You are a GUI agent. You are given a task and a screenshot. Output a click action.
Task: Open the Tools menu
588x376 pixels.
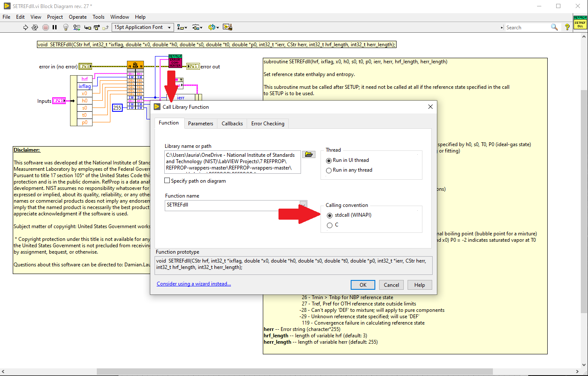(x=98, y=17)
